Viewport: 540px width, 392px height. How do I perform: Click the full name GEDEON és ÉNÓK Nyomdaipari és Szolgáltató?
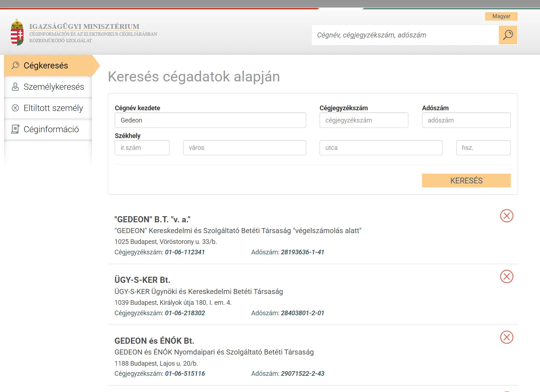click(x=214, y=352)
